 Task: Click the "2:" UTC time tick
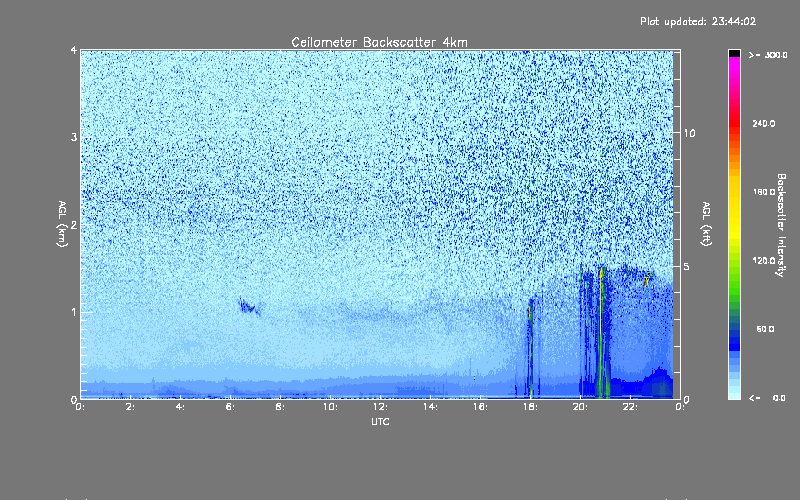point(130,407)
